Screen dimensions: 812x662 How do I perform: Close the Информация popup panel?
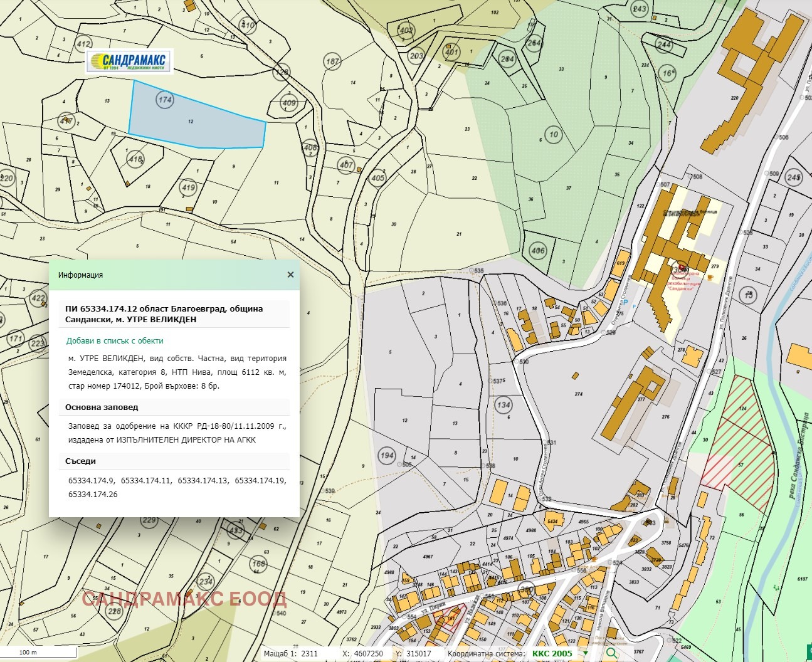point(290,275)
